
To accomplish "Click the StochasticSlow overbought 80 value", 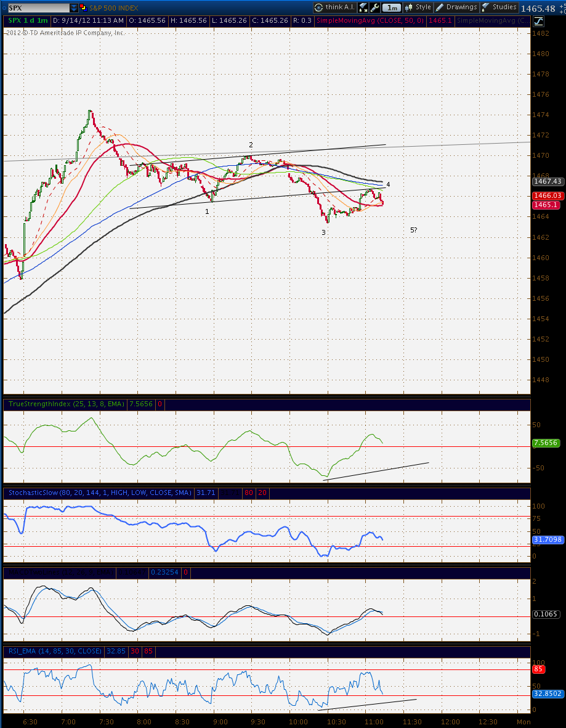I will (x=249, y=493).
